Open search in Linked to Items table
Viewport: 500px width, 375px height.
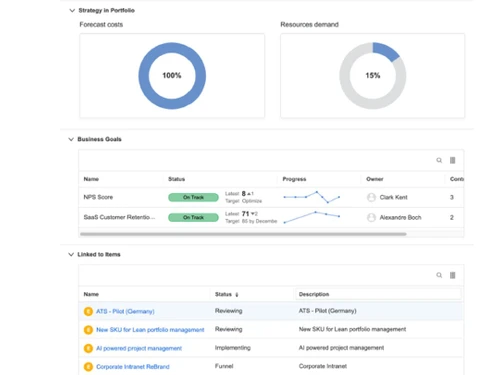(x=439, y=275)
